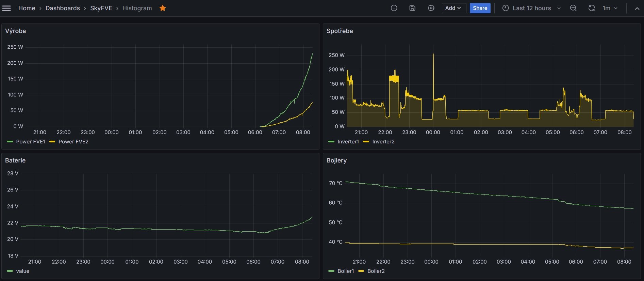The image size is (644, 281).
Task: Click the Baterie panel title
Action: tap(15, 160)
